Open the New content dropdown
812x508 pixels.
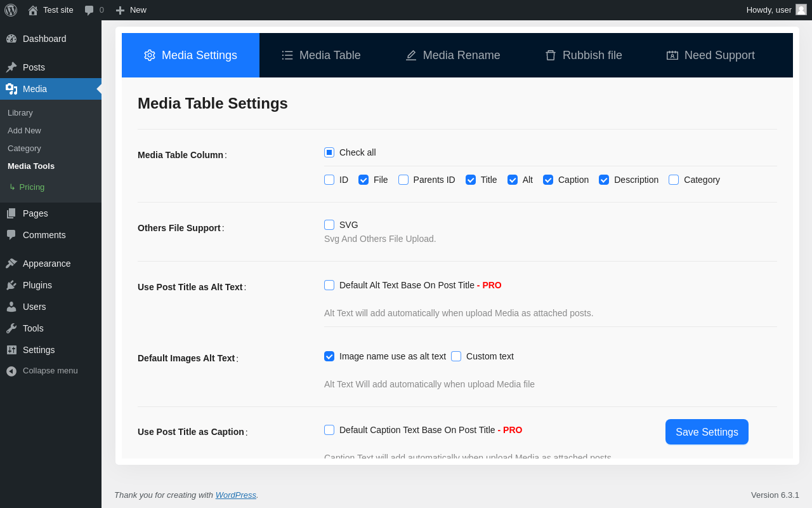click(131, 10)
